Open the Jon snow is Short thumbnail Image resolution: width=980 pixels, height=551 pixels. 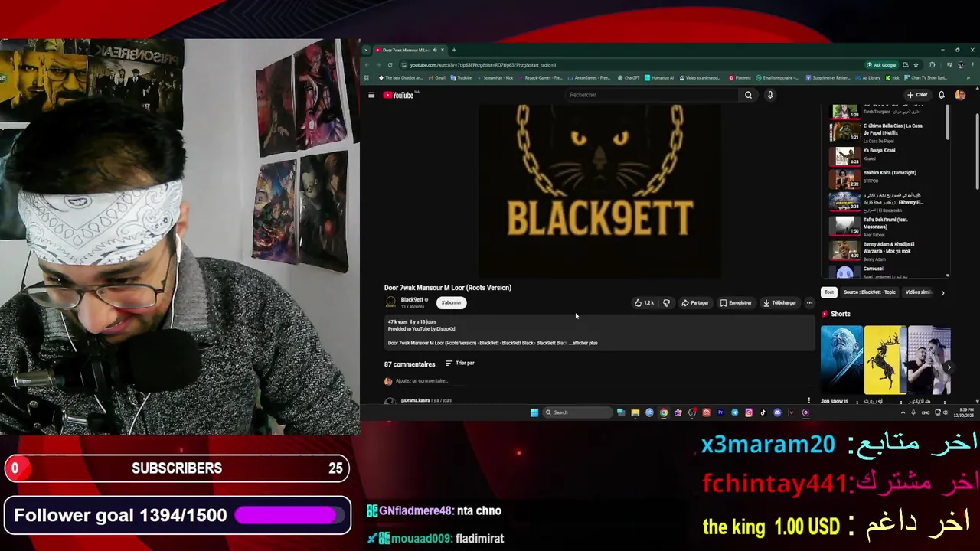point(841,361)
